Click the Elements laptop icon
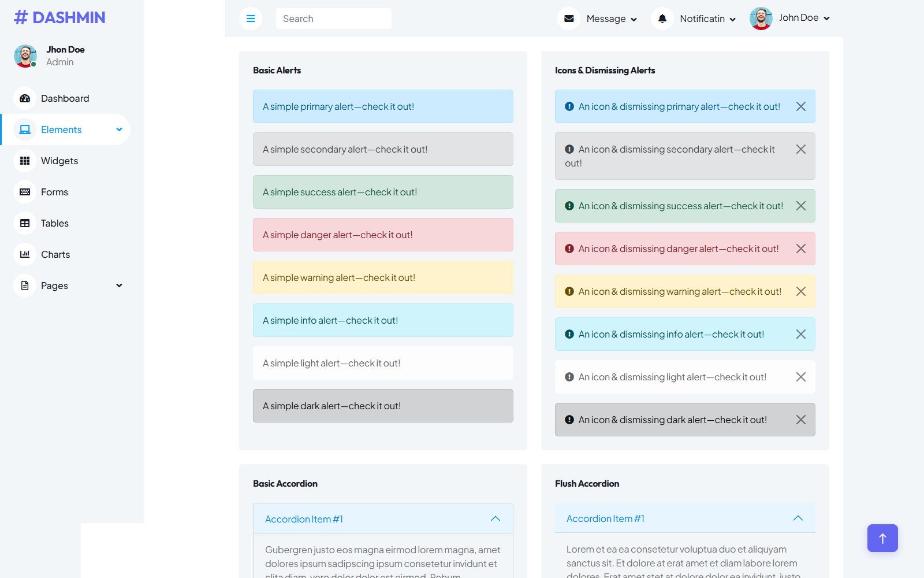The width and height of the screenshot is (924, 578). pyautogui.click(x=25, y=129)
